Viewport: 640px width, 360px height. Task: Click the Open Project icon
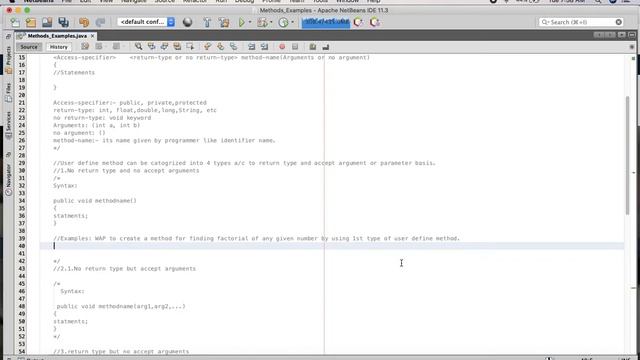tap(47, 22)
